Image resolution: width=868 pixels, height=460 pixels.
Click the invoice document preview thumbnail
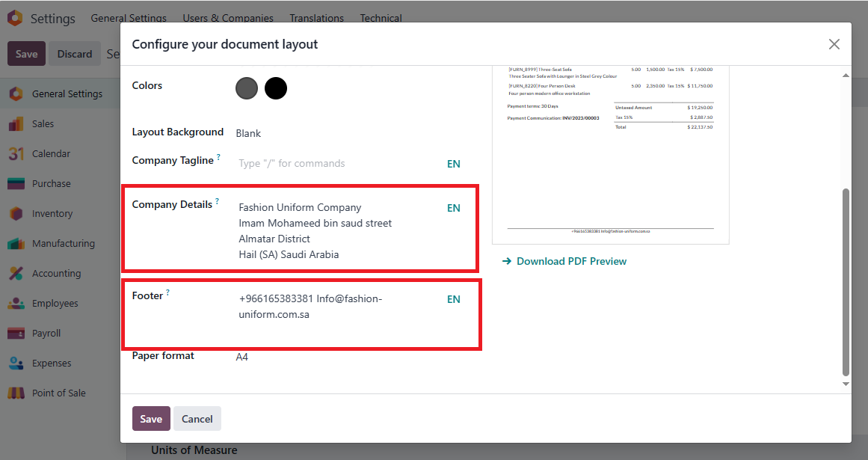click(611, 154)
